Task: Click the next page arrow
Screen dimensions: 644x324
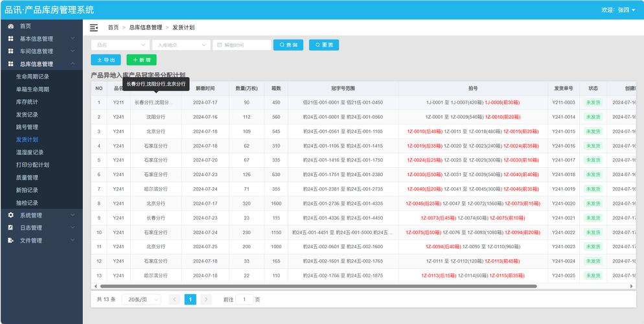Action: tap(206, 300)
